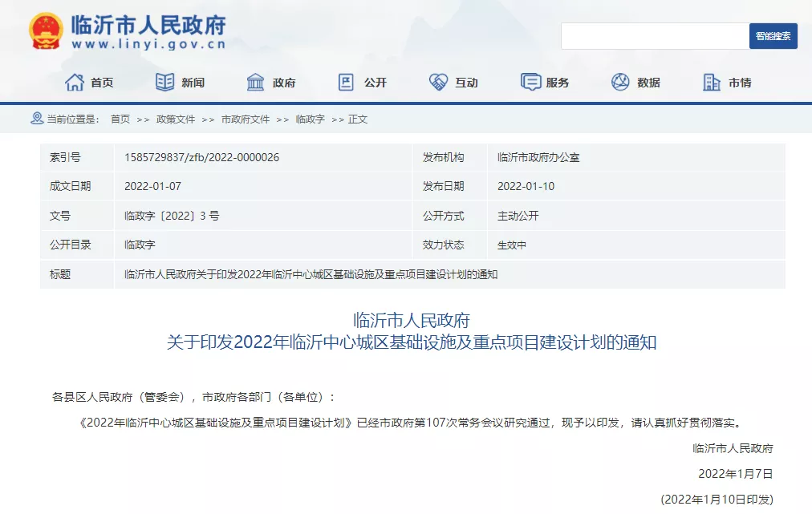
Task: Open the 新闻 menu item
Action: coord(193,83)
